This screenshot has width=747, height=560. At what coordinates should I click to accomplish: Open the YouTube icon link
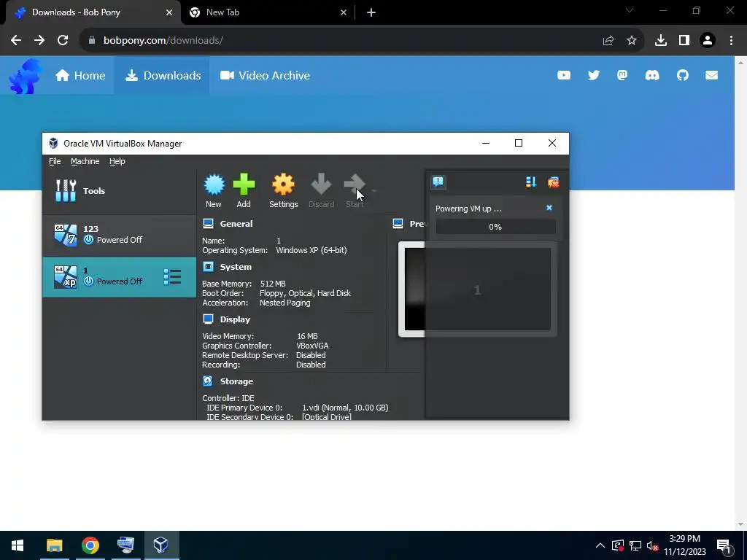click(564, 75)
